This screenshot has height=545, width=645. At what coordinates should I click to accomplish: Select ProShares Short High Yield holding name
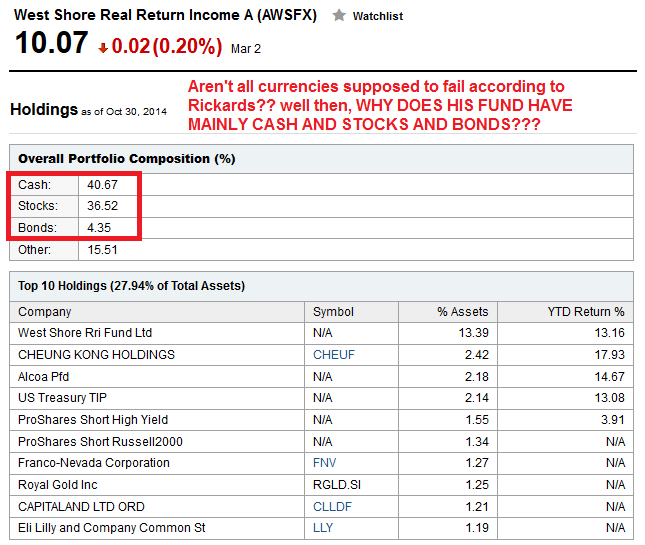point(93,420)
